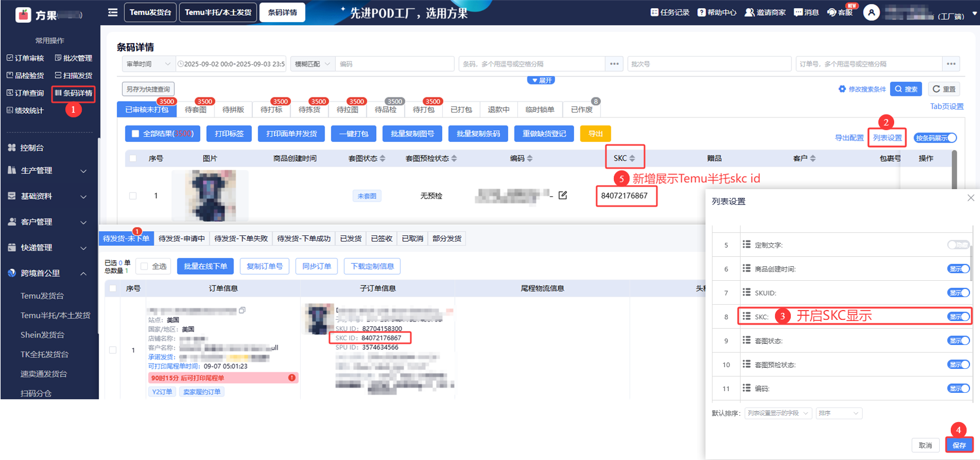Check the 全部结果(3500) checkbox
Viewport: 980px width, 460px height.
pyautogui.click(x=135, y=134)
